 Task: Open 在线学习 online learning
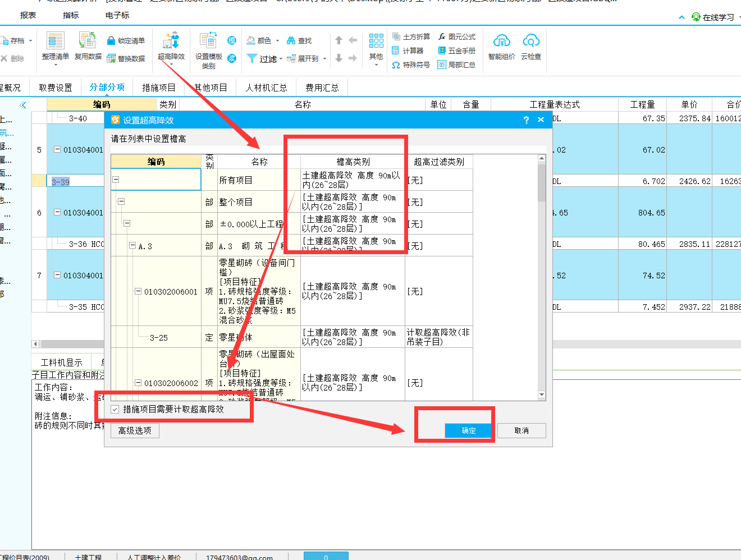713,17
